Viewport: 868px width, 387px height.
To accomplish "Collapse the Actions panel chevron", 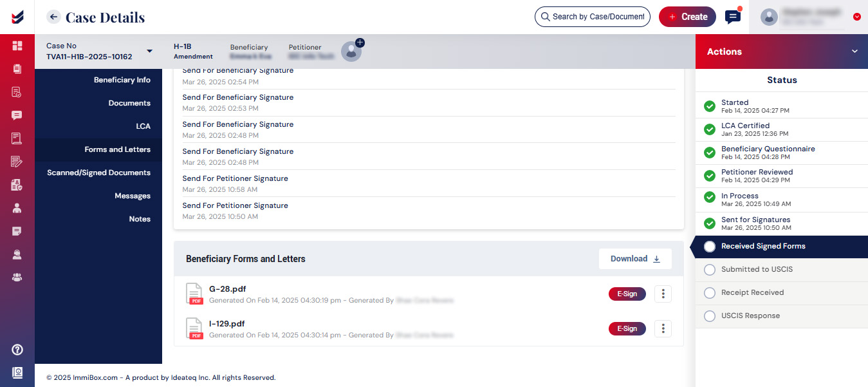I will 854,52.
